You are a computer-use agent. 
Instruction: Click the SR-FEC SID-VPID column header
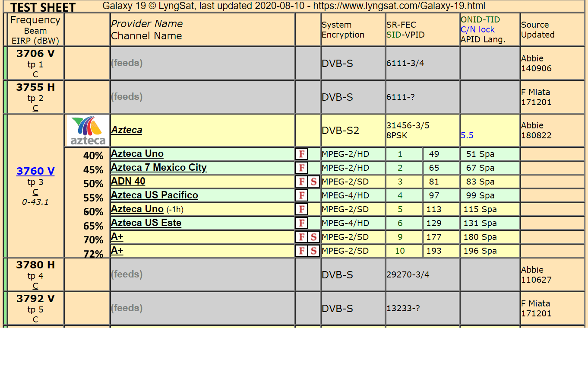coord(422,30)
